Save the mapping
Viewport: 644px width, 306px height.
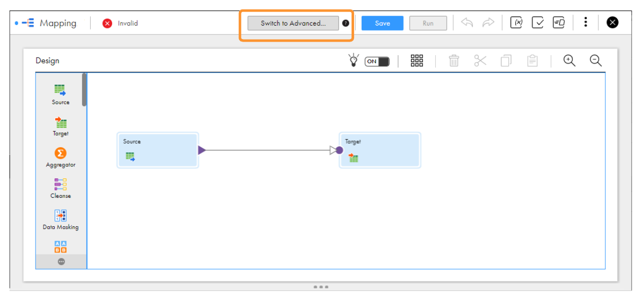click(x=383, y=23)
